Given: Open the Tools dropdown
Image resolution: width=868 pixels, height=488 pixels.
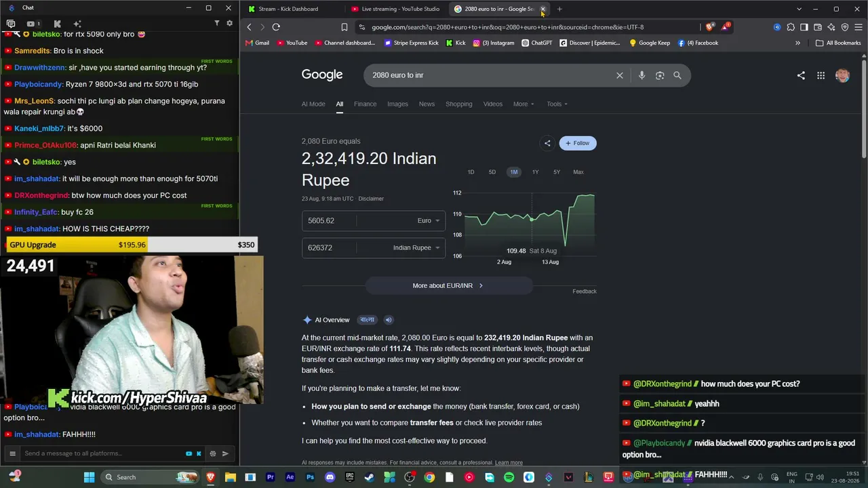Looking at the screenshot, I should [557, 104].
